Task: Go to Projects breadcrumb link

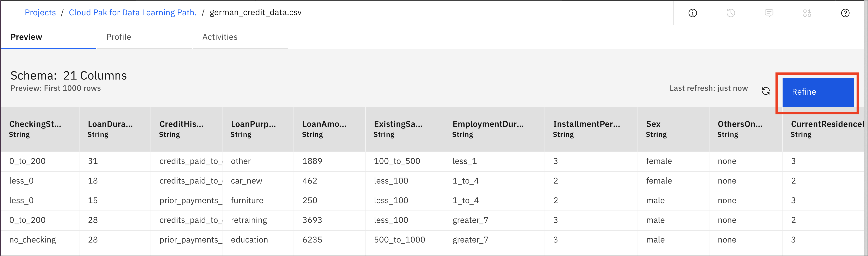Action: click(40, 13)
